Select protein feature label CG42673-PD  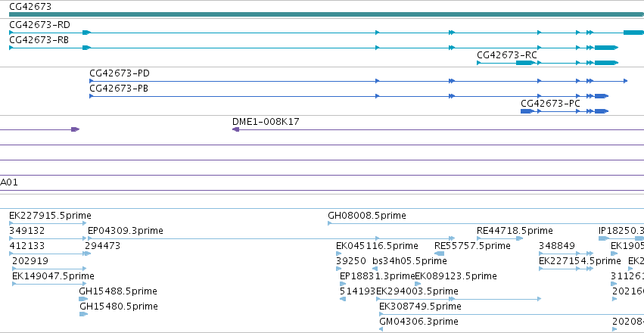click(120, 73)
